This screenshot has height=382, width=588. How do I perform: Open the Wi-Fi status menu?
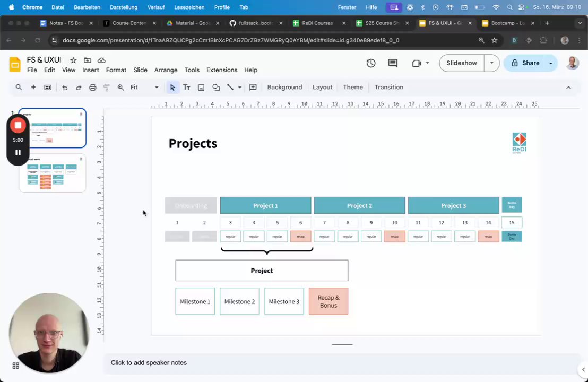point(496,7)
